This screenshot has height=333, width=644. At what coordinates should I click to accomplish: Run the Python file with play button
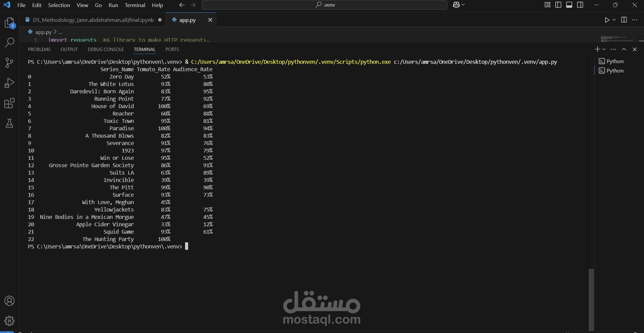pyautogui.click(x=607, y=20)
